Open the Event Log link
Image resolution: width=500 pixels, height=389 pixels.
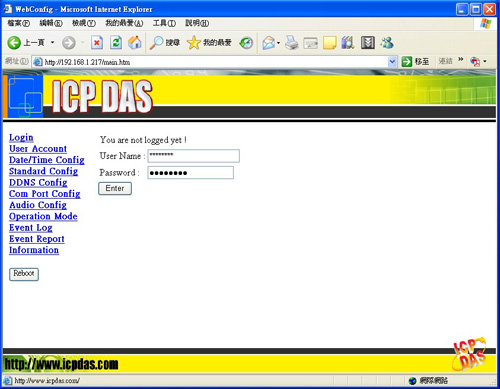[31, 228]
